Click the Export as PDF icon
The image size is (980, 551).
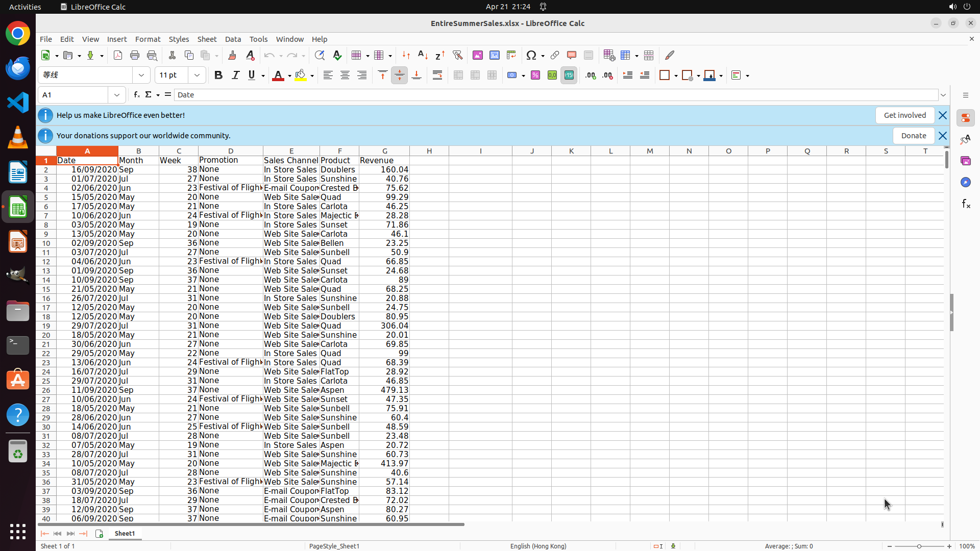pos(118,55)
